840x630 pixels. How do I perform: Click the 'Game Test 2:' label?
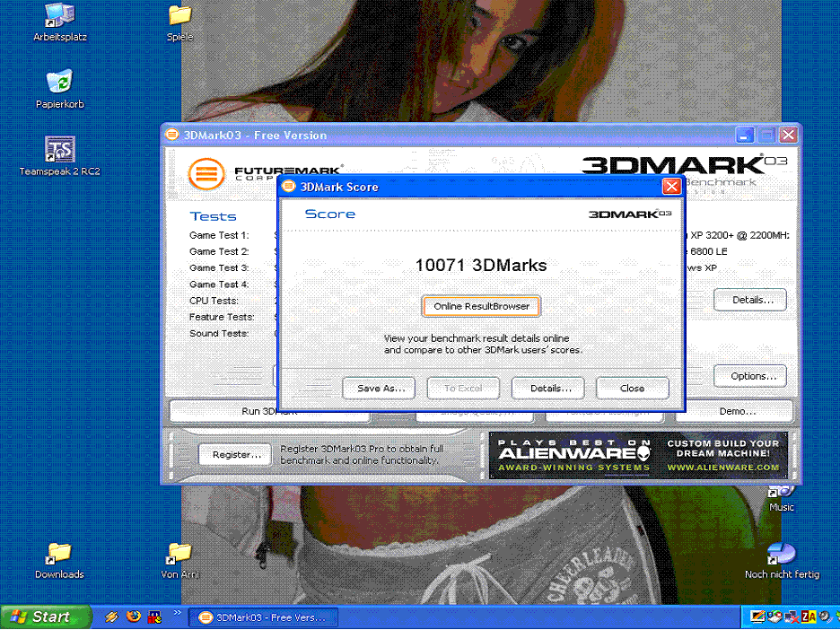point(219,251)
